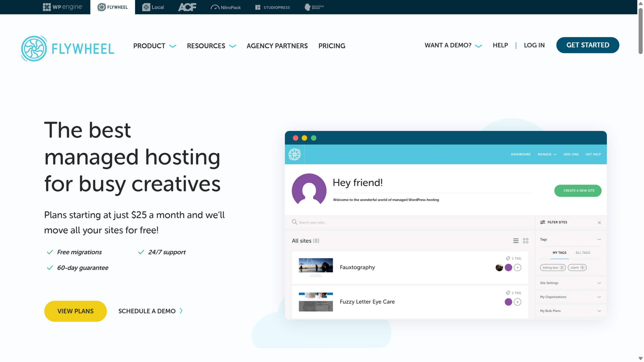Switch to grid view of sites
Image resolution: width=644 pixels, height=362 pixels.
(x=526, y=241)
